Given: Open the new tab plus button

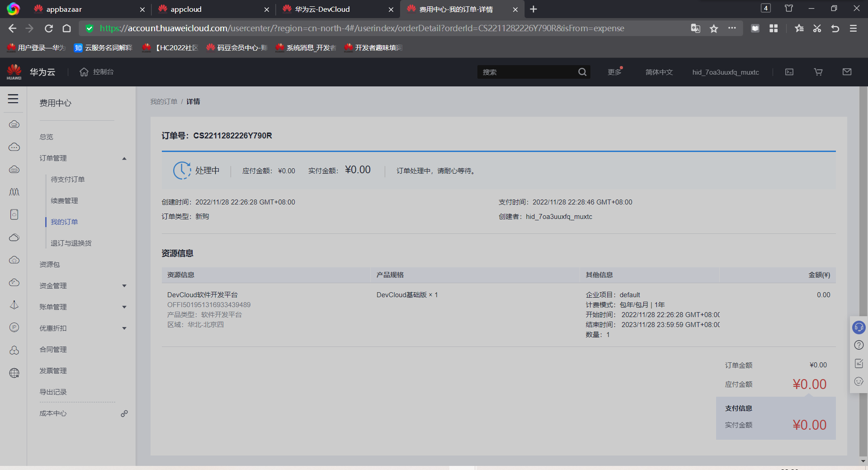Looking at the screenshot, I should point(533,9).
